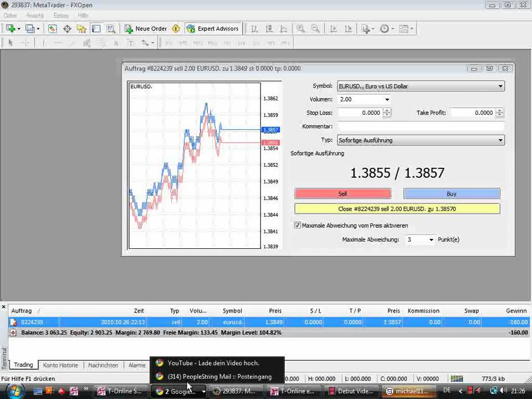Select the bar chart icon
The image size is (532, 399).
(254, 29)
